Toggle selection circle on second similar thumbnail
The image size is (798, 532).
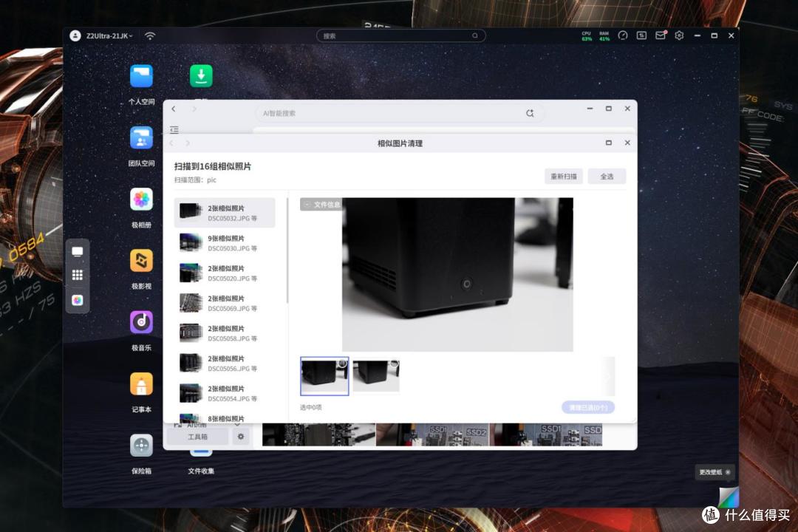pos(394,364)
